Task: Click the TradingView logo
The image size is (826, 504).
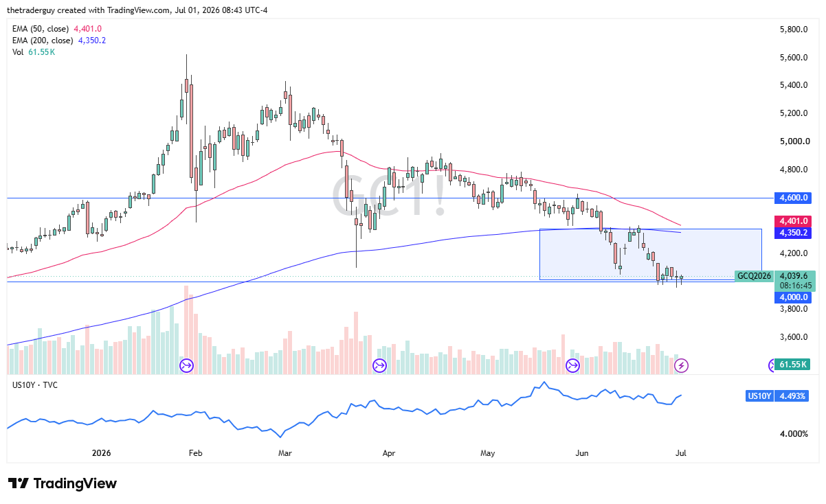Action: (63, 483)
